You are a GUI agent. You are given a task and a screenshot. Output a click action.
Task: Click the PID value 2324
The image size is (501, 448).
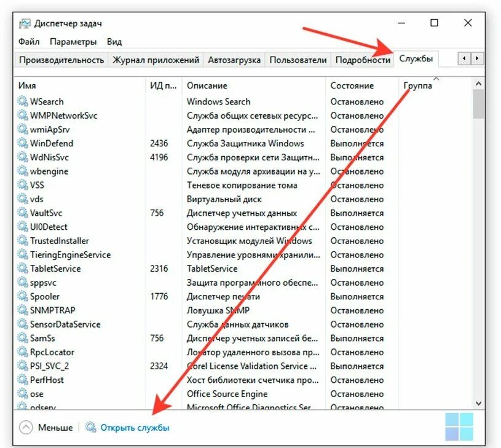pos(159,366)
